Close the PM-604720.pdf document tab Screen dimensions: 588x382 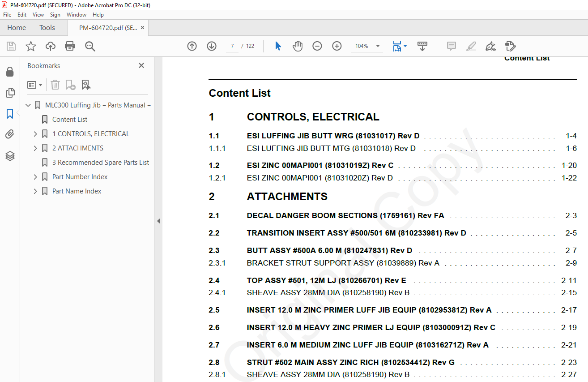pyautogui.click(x=142, y=28)
